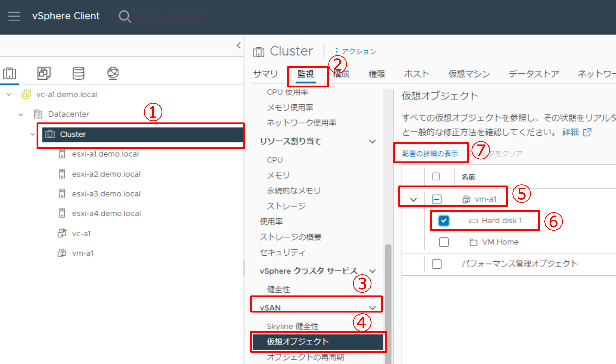Open the アクション menu

tap(356, 51)
